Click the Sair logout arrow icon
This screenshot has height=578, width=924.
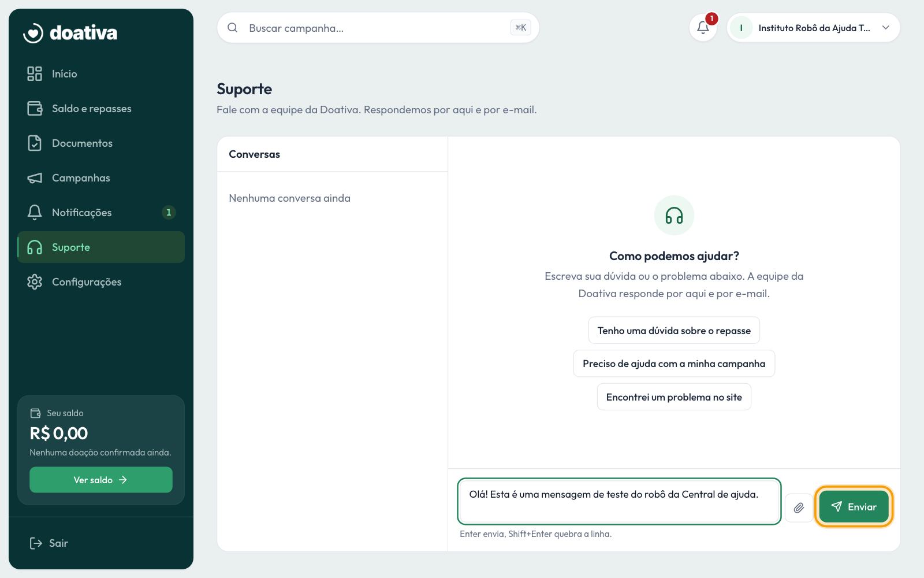[36, 543]
